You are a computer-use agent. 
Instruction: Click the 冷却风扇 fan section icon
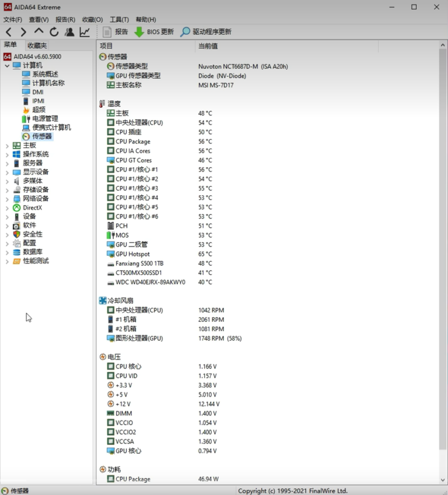click(x=103, y=300)
